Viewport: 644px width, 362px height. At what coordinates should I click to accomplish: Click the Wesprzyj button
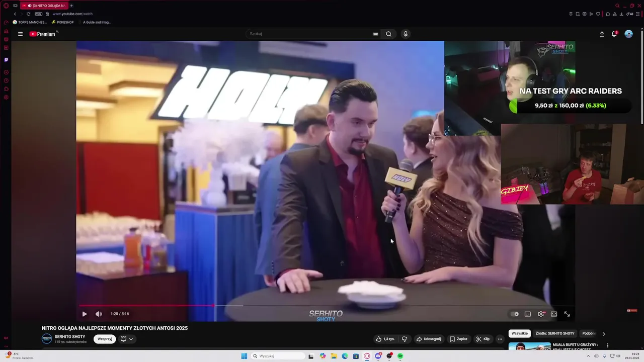click(x=105, y=339)
